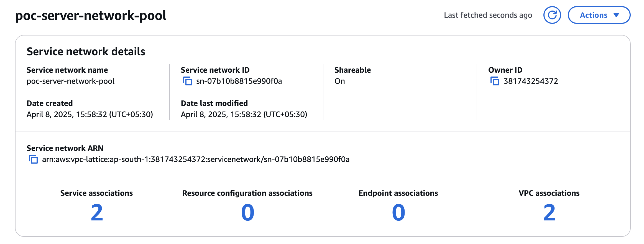This screenshot has height=244, width=644.
Task: Click the refresh icon button
Action: point(552,15)
